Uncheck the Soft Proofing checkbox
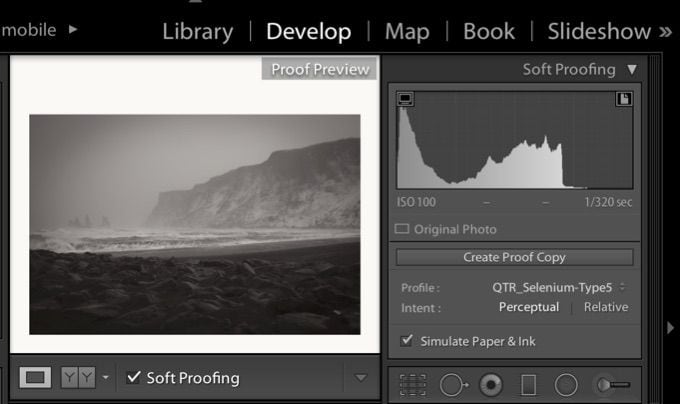Image resolution: width=680 pixels, height=404 pixels. 133,377
